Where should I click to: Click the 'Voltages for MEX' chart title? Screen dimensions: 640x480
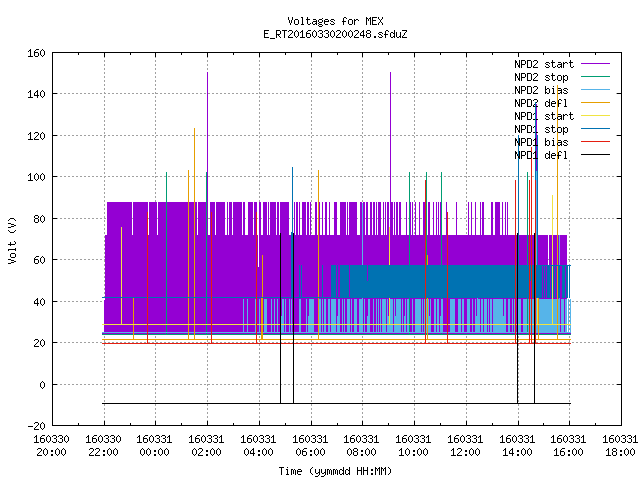pyautogui.click(x=335, y=21)
